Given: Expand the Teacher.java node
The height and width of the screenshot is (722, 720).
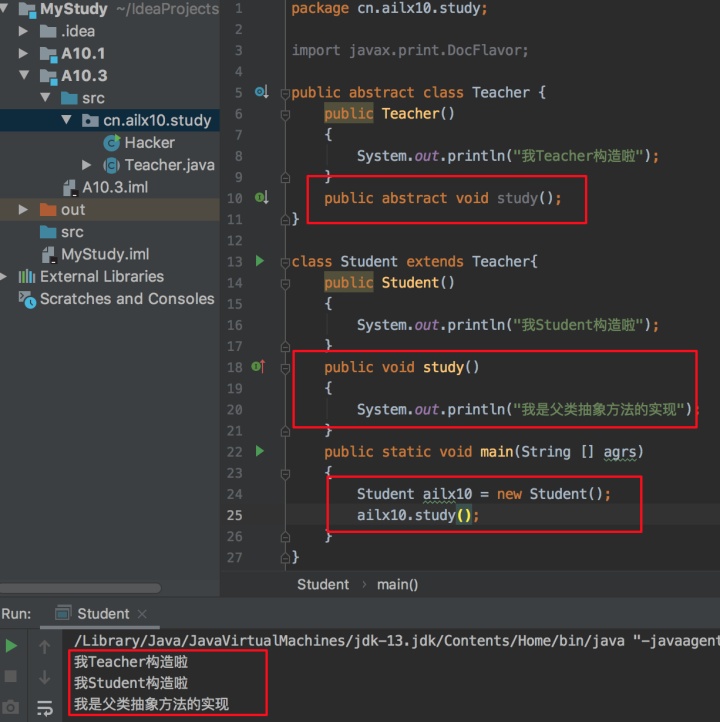Looking at the screenshot, I should 86,164.
